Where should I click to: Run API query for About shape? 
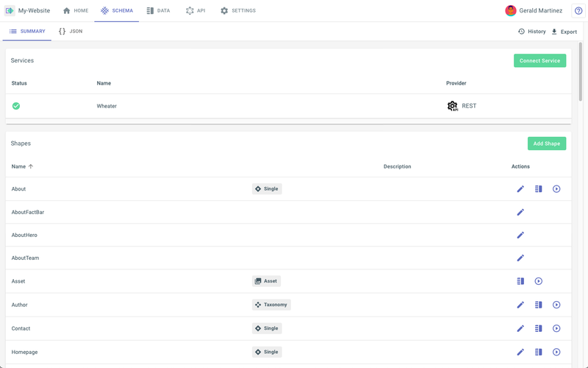556,189
